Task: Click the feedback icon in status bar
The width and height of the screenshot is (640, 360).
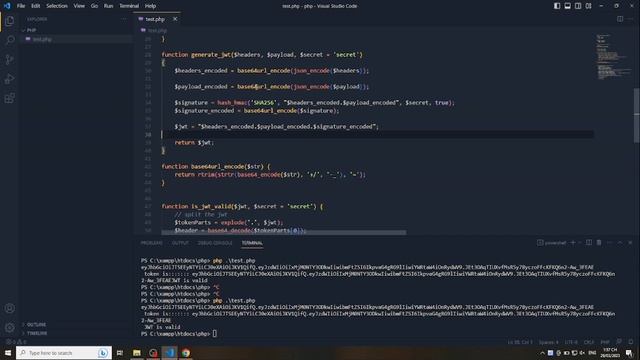Action: point(619,342)
